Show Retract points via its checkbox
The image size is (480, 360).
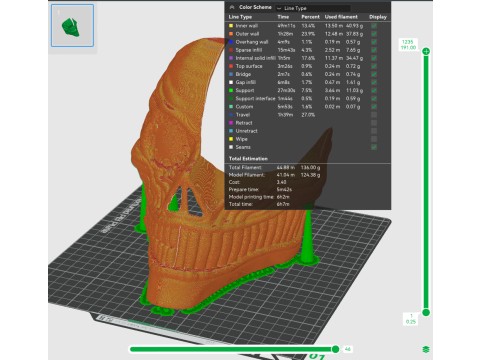pyautogui.click(x=374, y=123)
